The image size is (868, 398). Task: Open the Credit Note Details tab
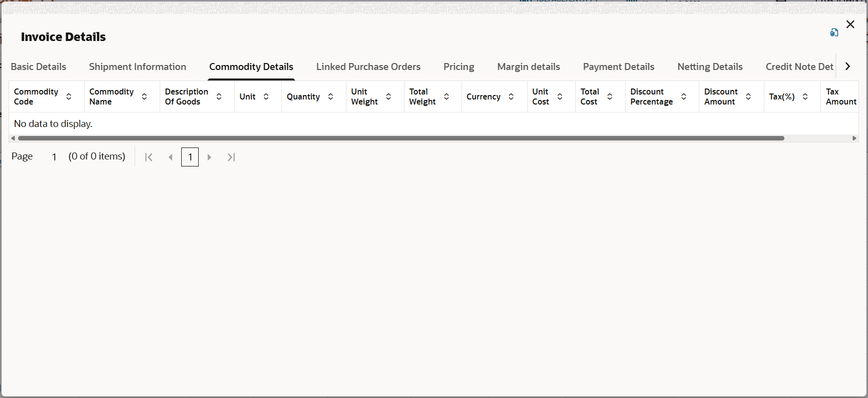pos(799,67)
